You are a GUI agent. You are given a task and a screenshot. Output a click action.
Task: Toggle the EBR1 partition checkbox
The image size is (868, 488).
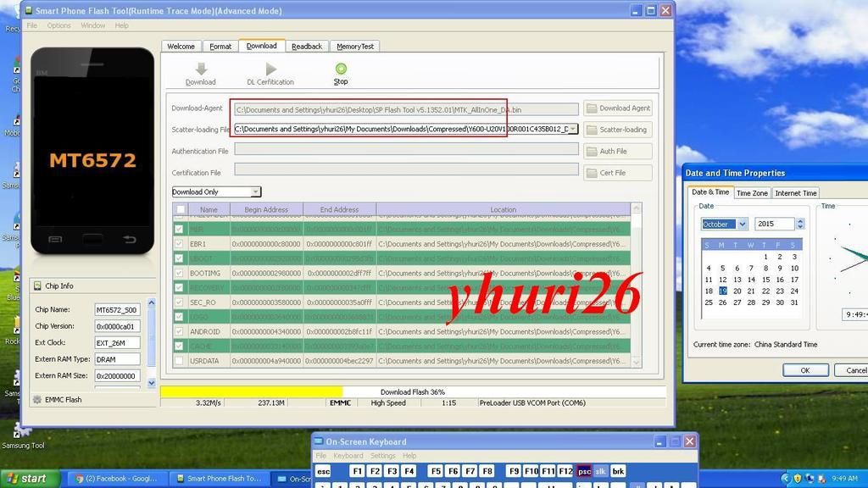pos(179,244)
